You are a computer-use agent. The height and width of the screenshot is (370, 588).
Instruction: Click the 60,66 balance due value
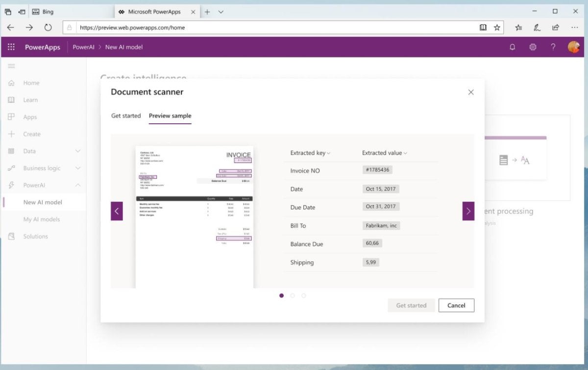pyautogui.click(x=372, y=243)
